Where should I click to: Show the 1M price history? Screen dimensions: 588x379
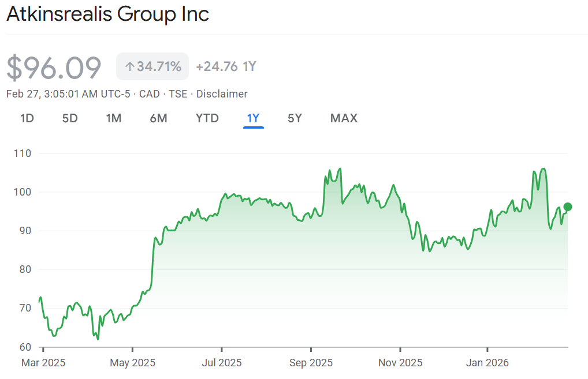click(113, 118)
